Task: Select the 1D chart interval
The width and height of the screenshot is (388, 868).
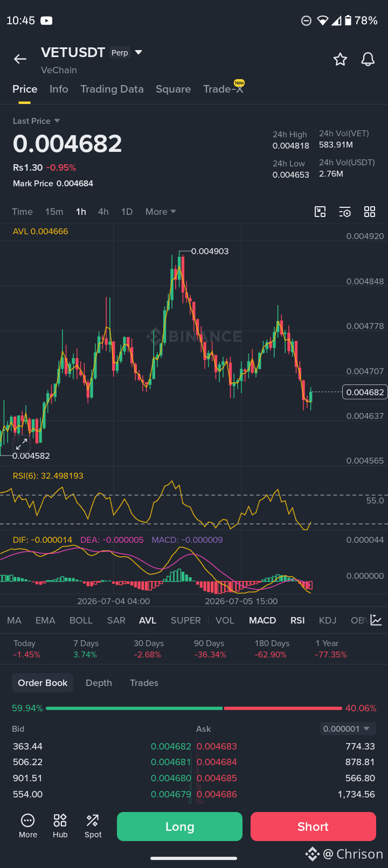Action: point(127,212)
